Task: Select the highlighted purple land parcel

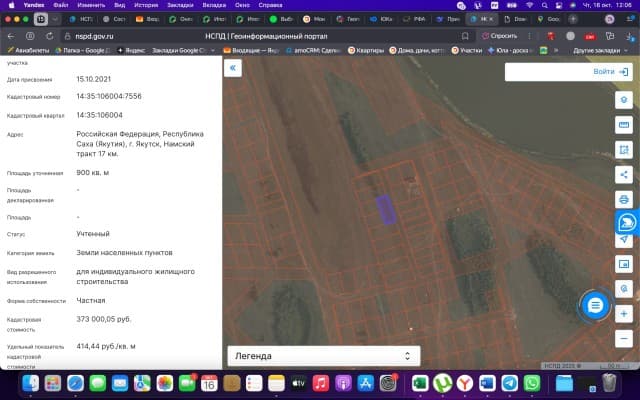Action: 385,208
